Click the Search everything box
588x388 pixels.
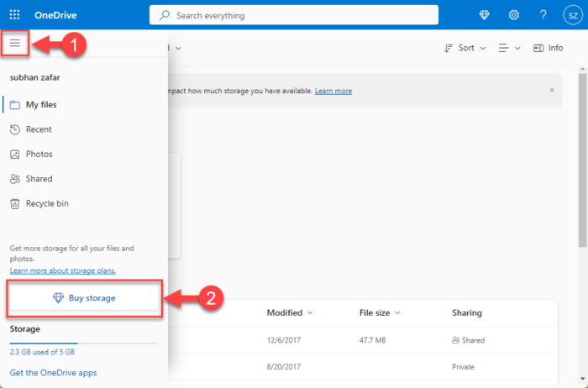(x=294, y=15)
